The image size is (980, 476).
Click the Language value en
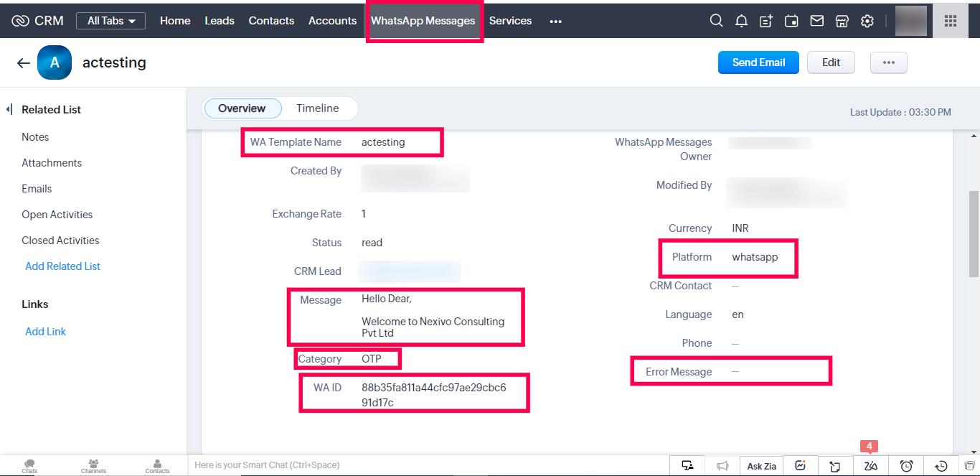(738, 314)
